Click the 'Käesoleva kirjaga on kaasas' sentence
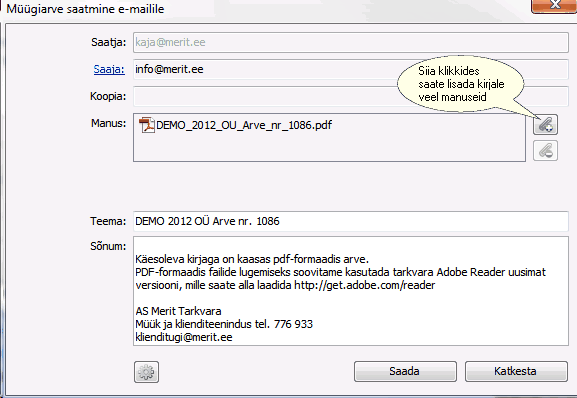This screenshot has height=398, width=577. pyautogui.click(x=252, y=259)
